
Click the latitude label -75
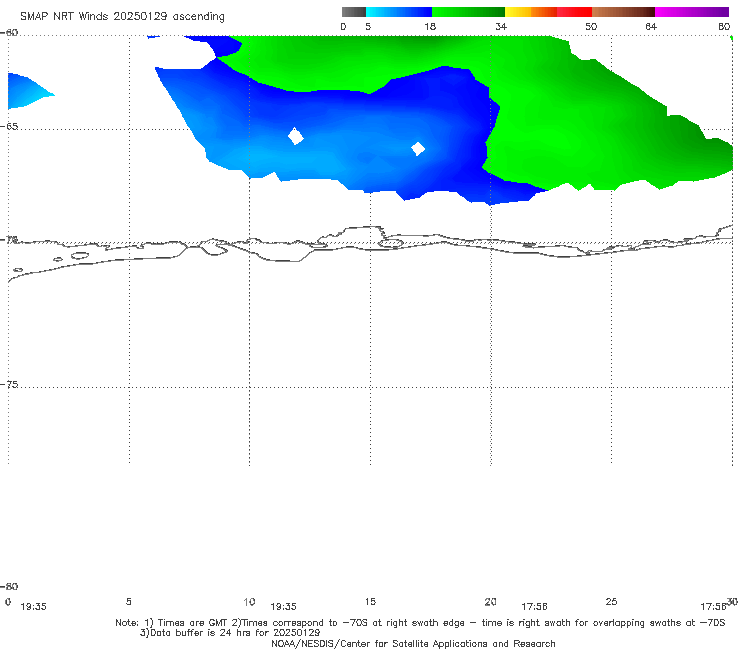(x=9, y=384)
